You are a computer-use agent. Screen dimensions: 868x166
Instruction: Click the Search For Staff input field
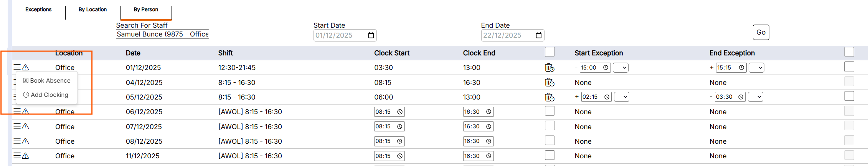pos(162,34)
